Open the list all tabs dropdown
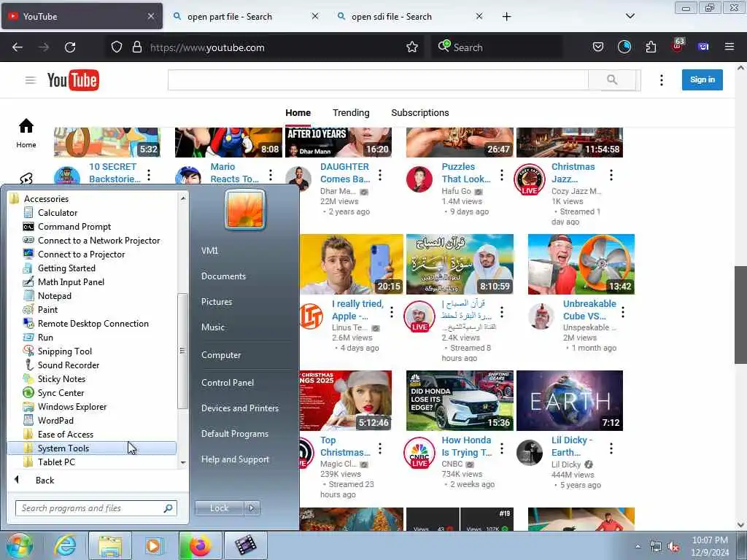The width and height of the screenshot is (747, 560). (630, 16)
